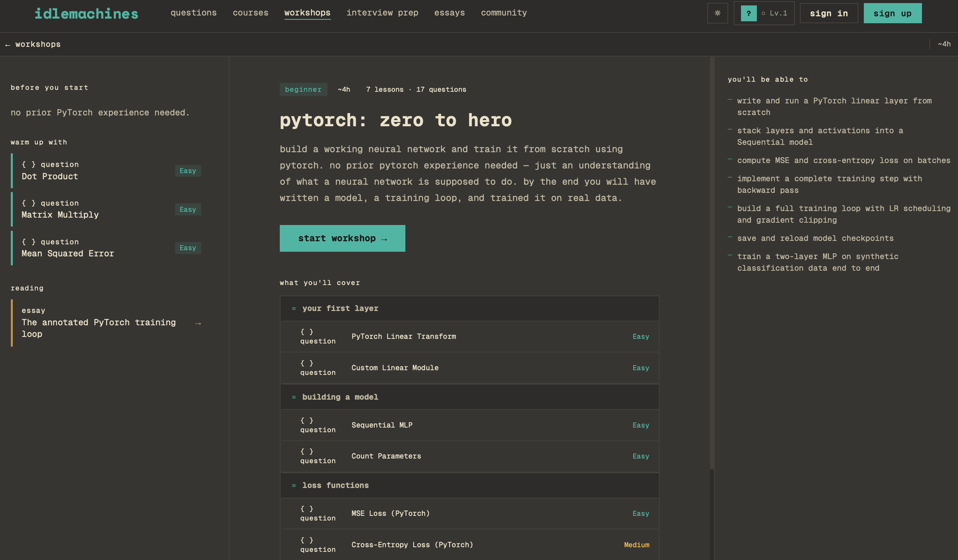Open the PyTorch Linear Transform question
This screenshot has width=958, height=560.
(469, 337)
